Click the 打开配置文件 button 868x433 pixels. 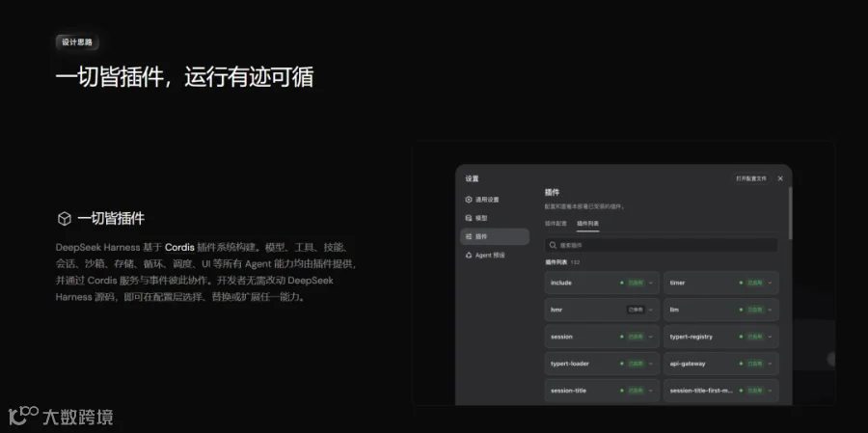[x=751, y=178]
